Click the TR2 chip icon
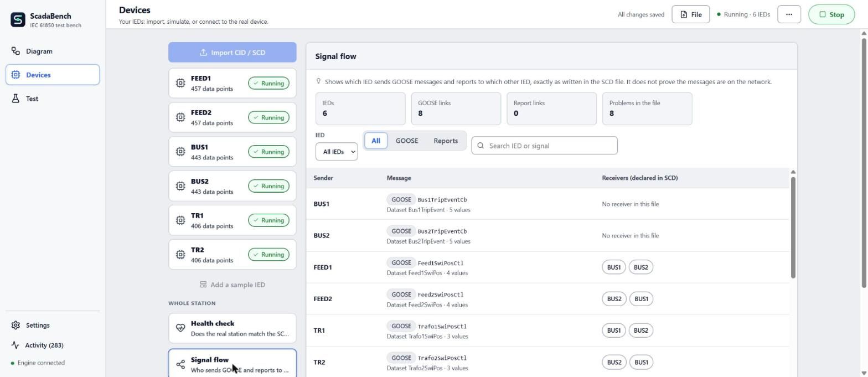This screenshot has height=377, width=868. 180,255
